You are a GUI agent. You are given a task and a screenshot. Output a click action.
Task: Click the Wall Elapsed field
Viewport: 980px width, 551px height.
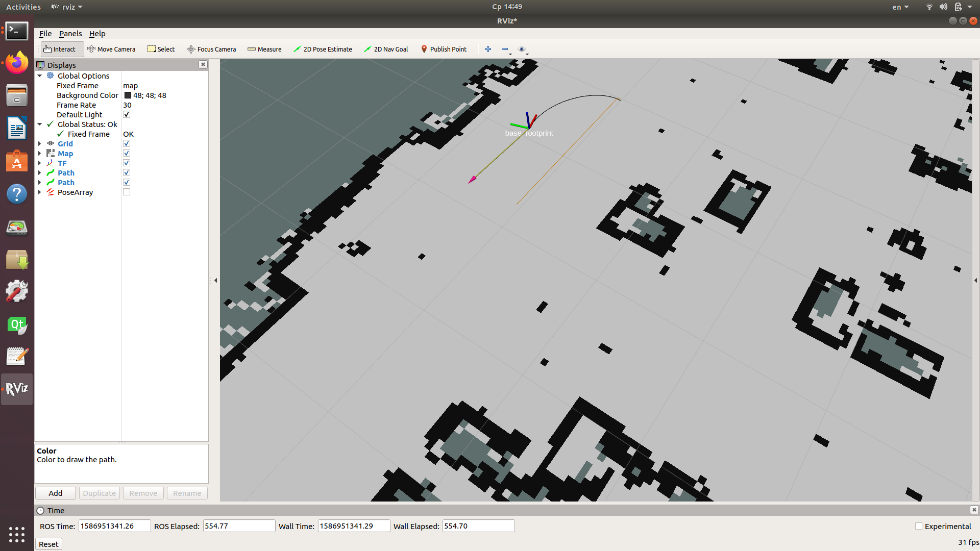click(478, 526)
